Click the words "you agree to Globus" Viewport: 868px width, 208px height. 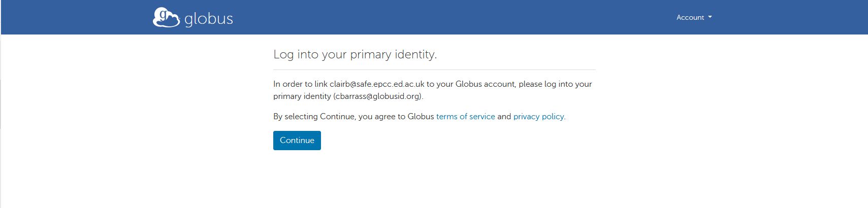pyautogui.click(x=396, y=117)
